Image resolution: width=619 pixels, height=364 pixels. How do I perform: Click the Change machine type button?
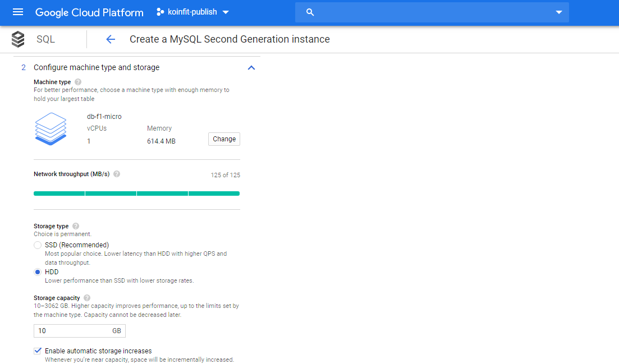[224, 139]
